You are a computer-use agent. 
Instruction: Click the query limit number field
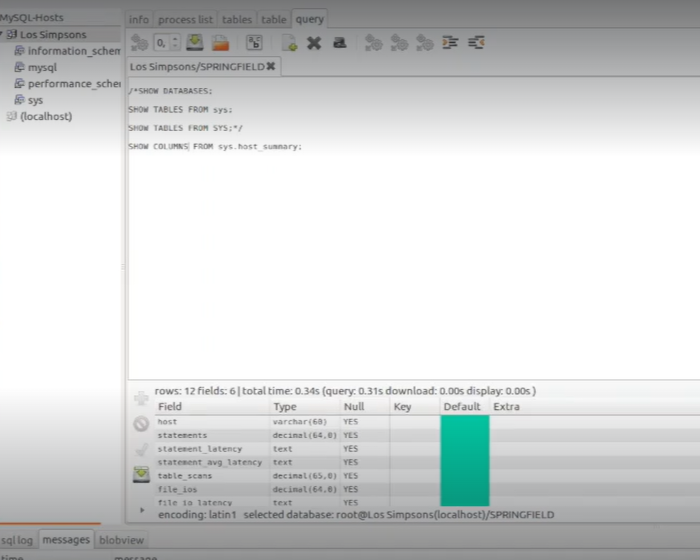(162, 43)
